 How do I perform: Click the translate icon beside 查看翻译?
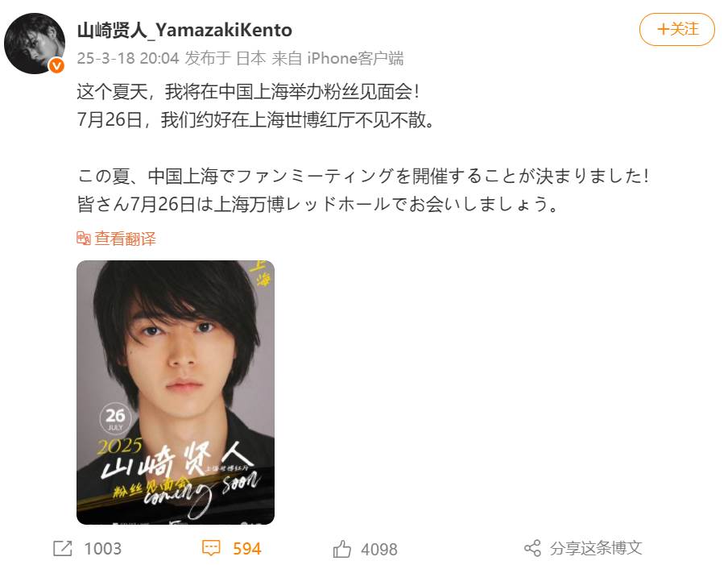click(84, 239)
